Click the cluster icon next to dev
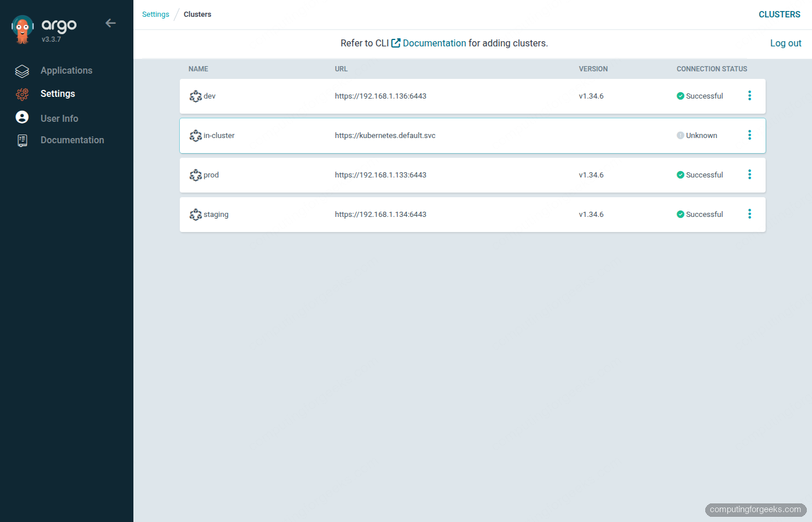Image resolution: width=812 pixels, height=522 pixels. (195, 96)
